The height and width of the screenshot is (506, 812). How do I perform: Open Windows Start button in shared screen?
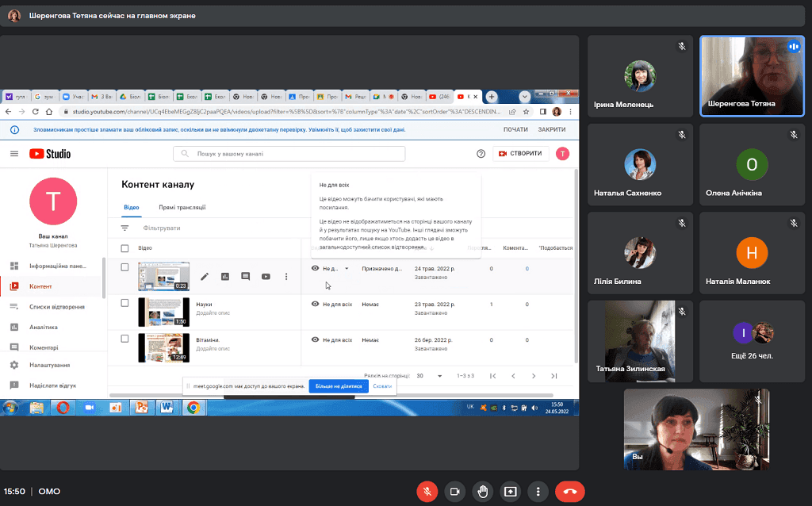(10, 408)
